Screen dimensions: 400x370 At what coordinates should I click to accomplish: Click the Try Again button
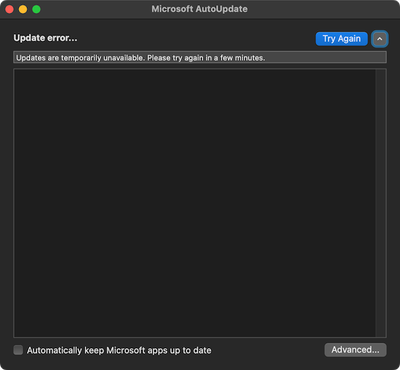click(342, 39)
